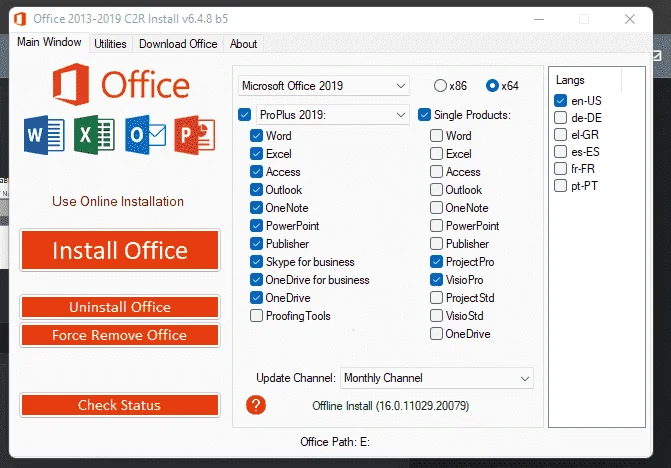This screenshot has width=671, height=468.
Task: Click the Langs list header
Action: (570, 80)
